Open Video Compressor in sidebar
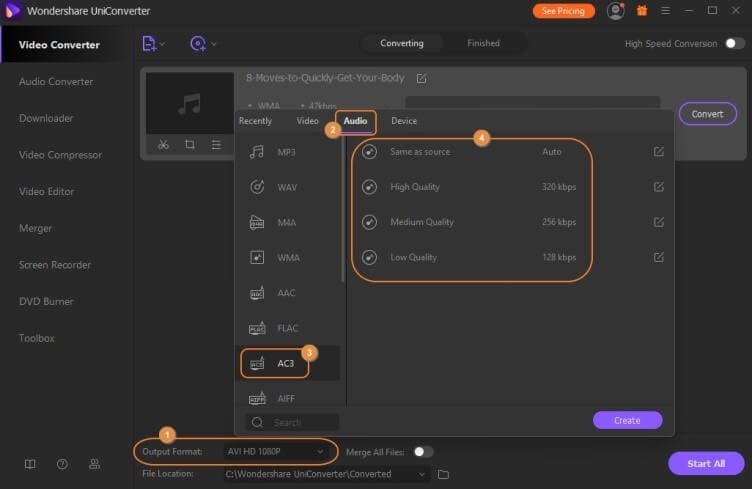The height and width of the screenshot is (489, 752). (x=60, y=155)
